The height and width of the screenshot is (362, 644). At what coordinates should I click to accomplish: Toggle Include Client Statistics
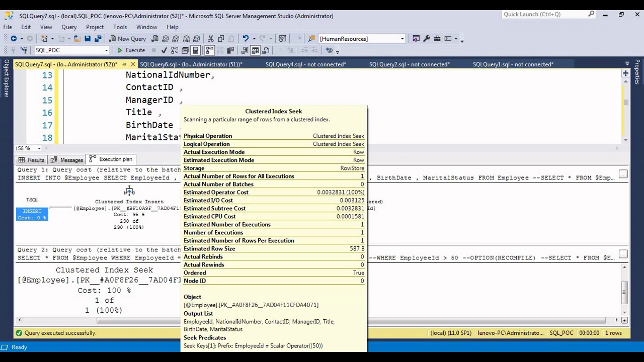(230, 50)
